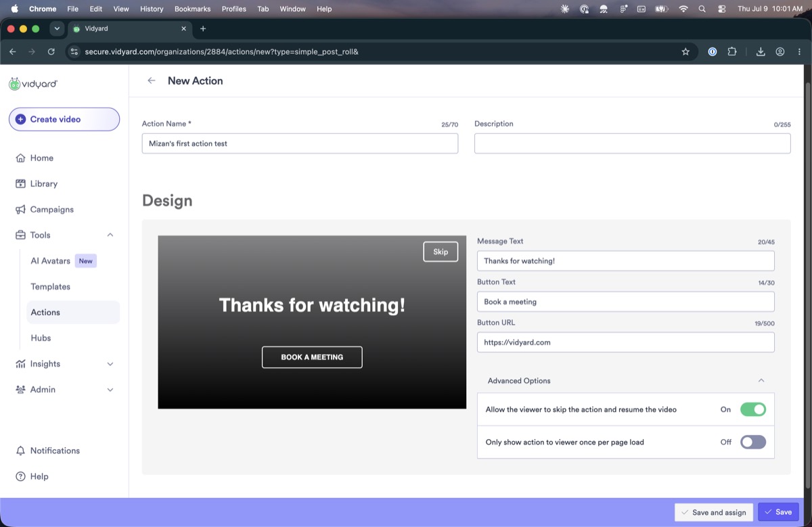
Task: Open the History menu
Action: coord(152,9)
